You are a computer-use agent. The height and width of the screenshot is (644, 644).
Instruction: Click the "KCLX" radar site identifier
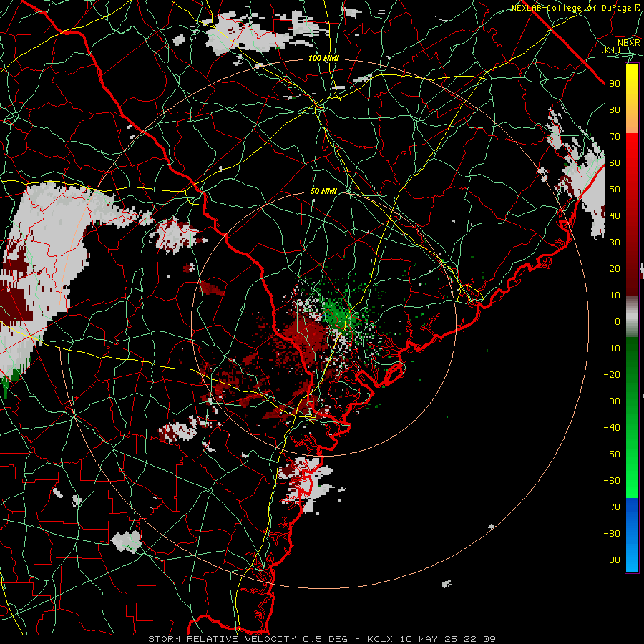380,639
